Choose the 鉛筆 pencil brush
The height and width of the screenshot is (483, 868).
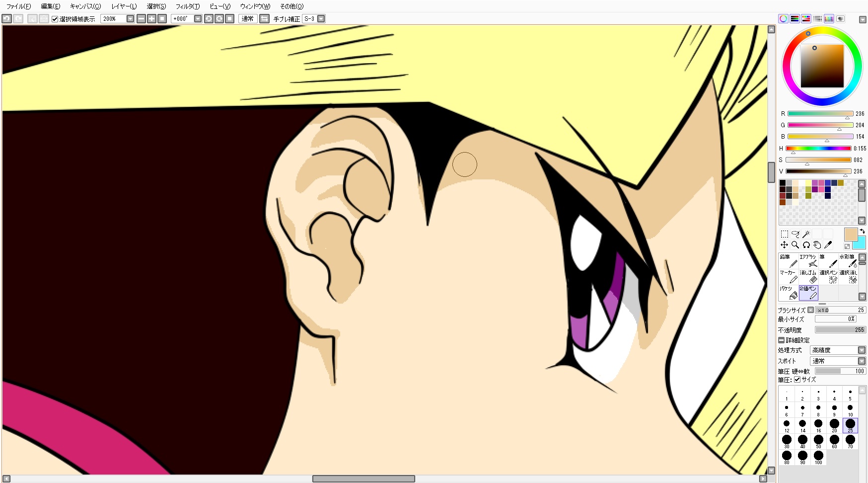coord(789,261)
